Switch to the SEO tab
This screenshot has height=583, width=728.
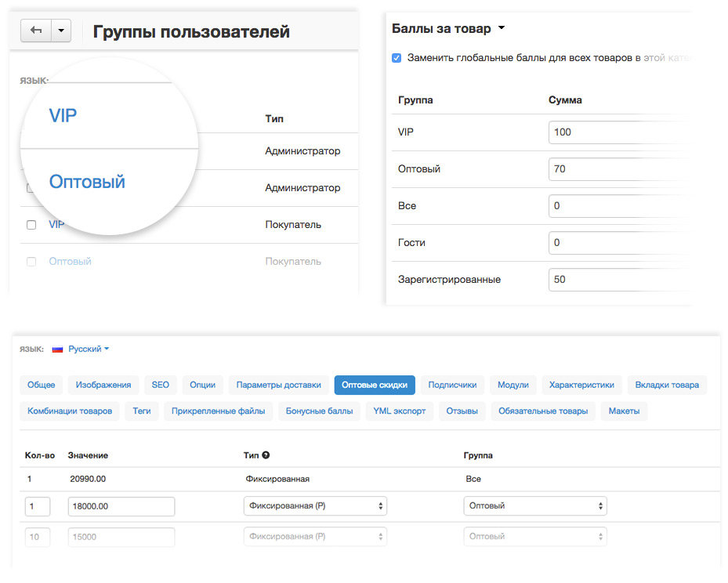point(160,385)
